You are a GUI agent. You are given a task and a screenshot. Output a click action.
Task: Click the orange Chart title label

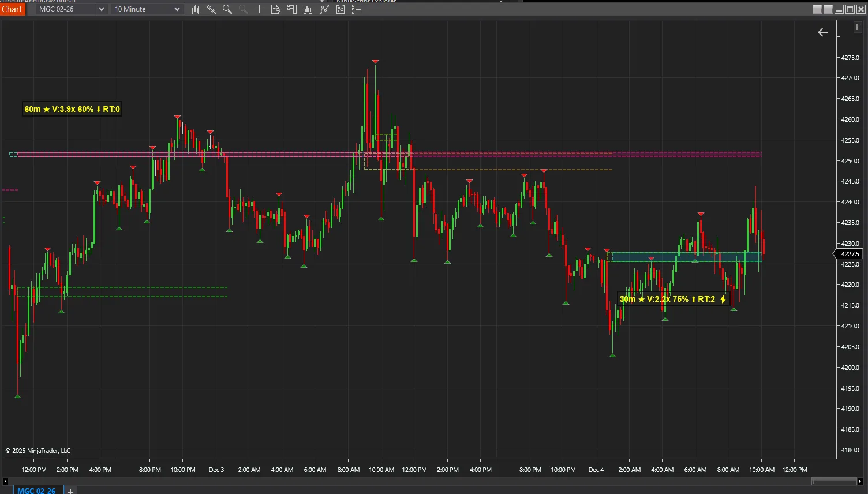point(12,9)
